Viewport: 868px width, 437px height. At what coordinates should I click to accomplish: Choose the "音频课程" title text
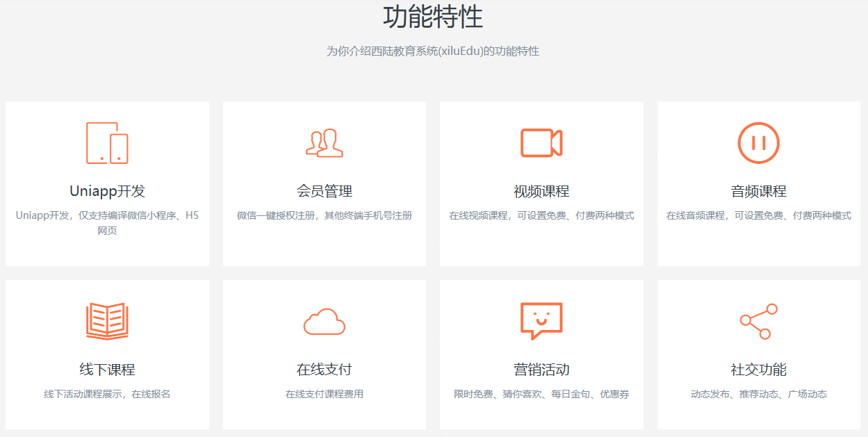click(x=758, y=191)
